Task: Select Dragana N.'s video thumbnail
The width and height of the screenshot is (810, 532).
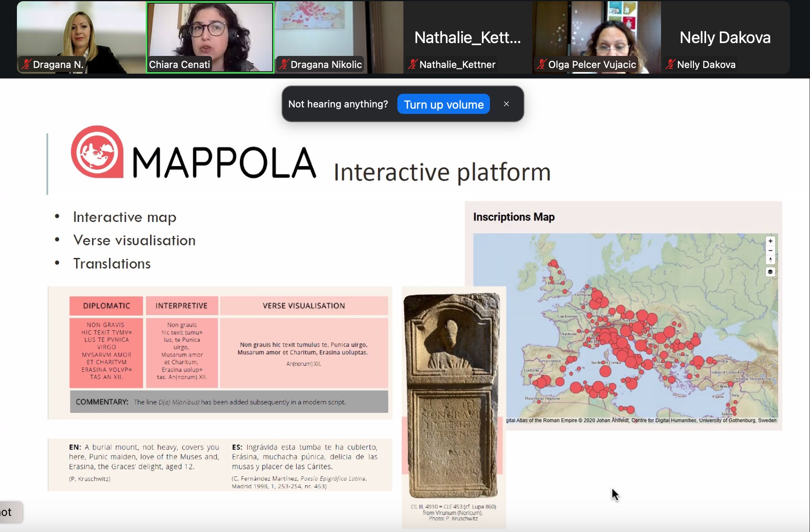Action: (81, 37)
